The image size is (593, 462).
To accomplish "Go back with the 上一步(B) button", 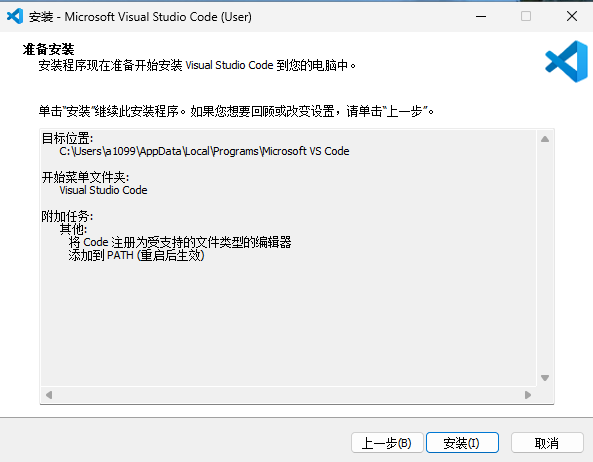I will click(387, 443).
